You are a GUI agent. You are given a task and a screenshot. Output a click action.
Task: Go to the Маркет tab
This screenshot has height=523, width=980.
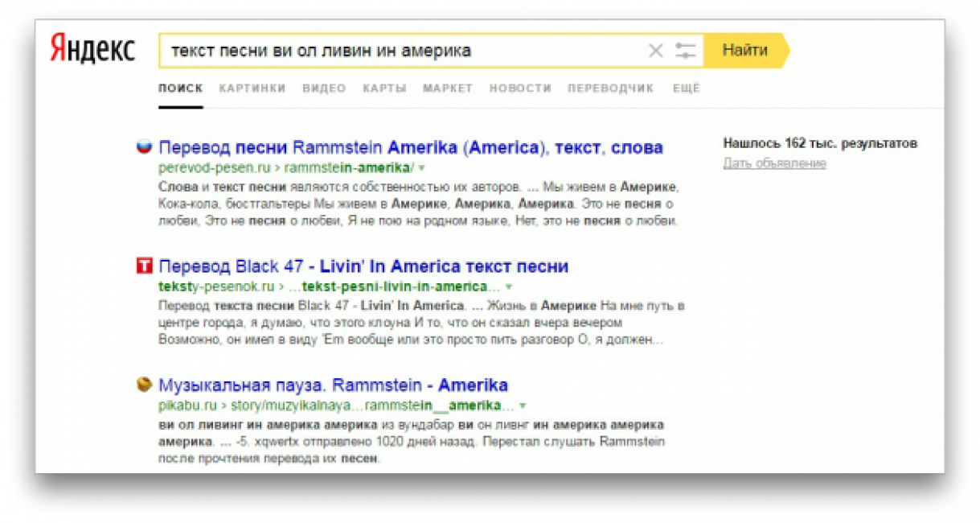click(x=448, y=89)
